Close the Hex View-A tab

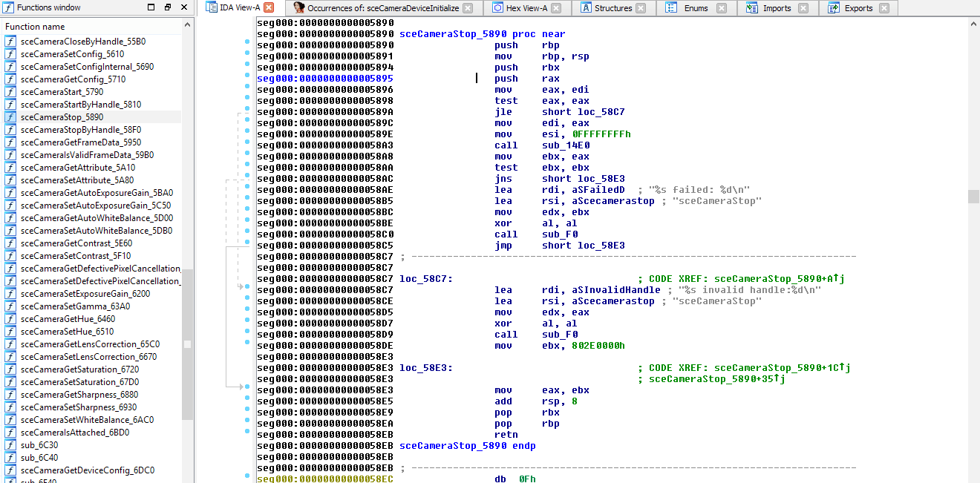click(556, 8)
